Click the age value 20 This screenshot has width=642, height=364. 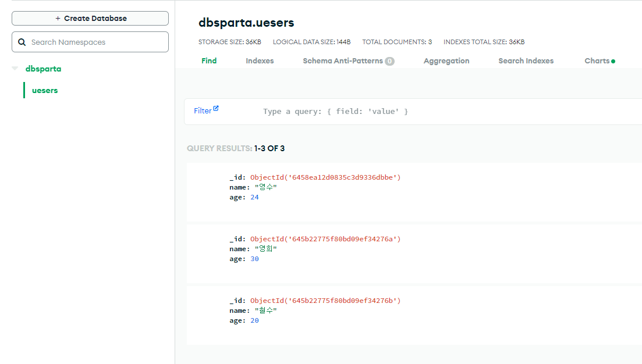point(255,320)
